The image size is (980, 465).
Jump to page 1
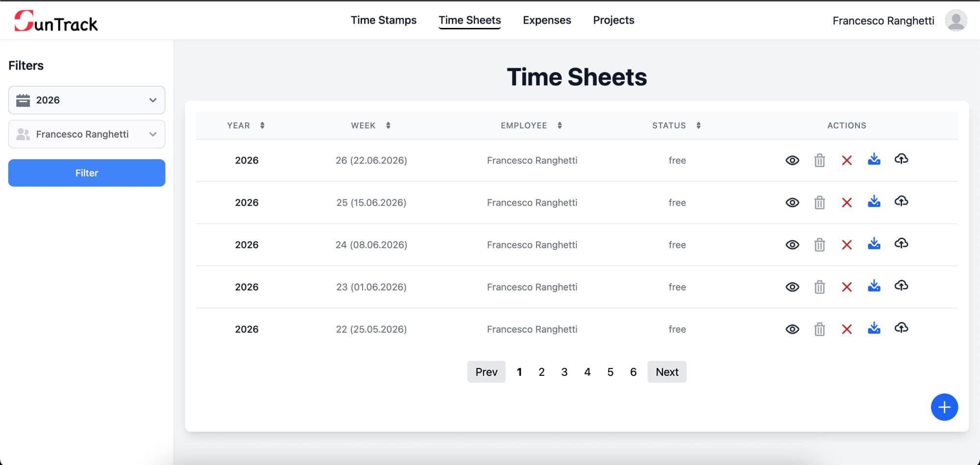(x=519, y=372)
